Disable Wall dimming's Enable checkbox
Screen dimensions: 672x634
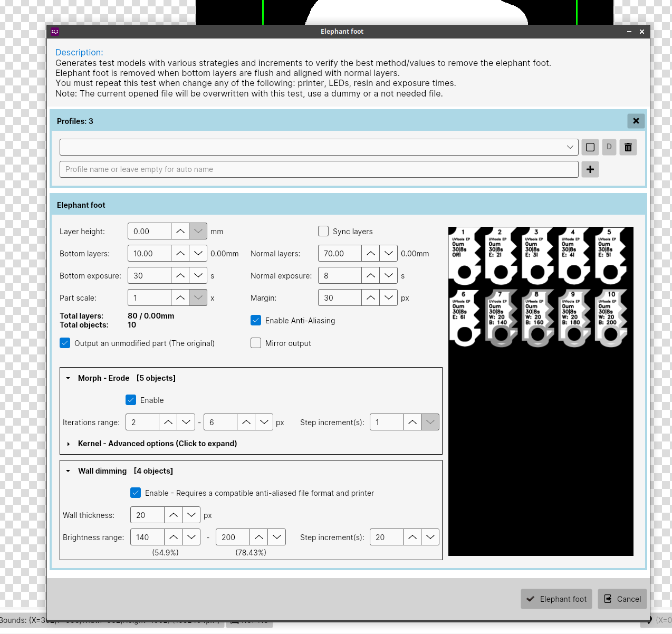(x=136, y=493)
